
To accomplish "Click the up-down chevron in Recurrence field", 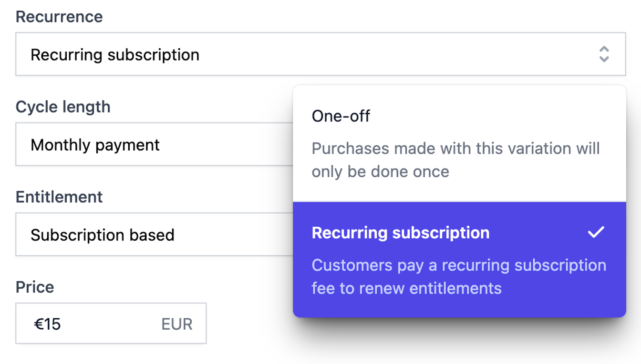I will (604, 54).
